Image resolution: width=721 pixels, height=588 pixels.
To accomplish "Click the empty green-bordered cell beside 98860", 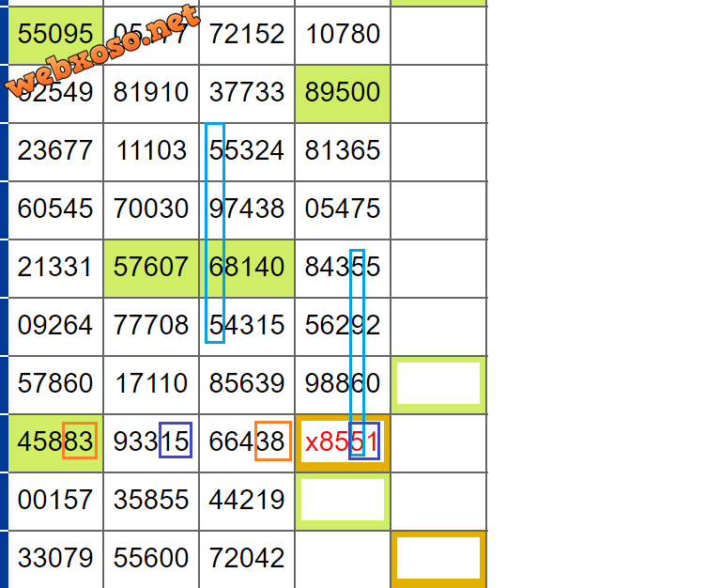I will click(438, 385).
